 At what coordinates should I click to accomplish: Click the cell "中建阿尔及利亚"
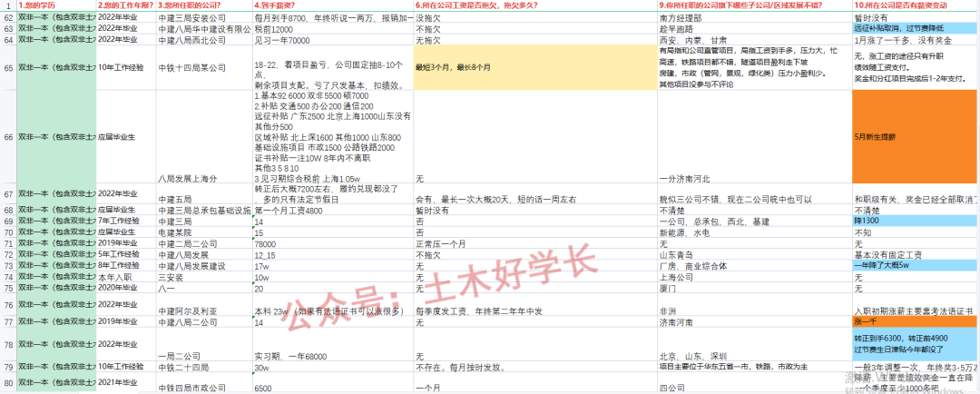[x=204, y=305]
